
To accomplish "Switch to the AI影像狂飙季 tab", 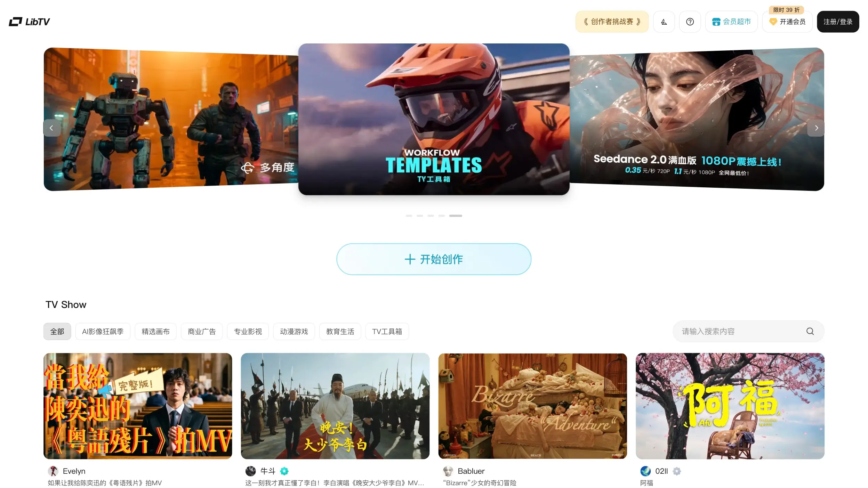I will point(103,331).
